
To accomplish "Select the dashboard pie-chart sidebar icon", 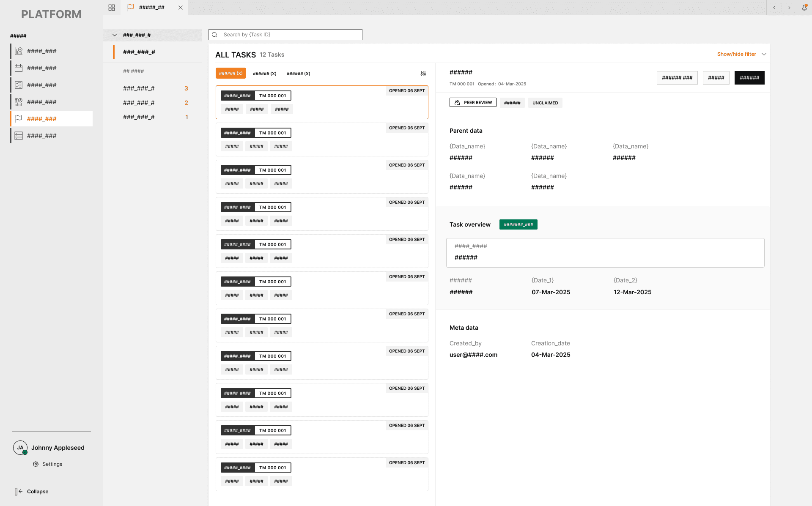I will tap(19, 102).
